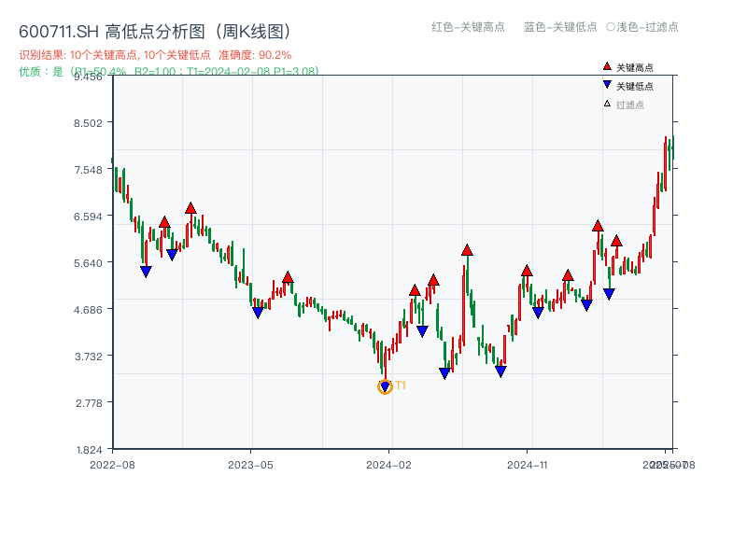Click the 8.502 price axis label
This screenshot has width=747, height=560.
[88, 123]
